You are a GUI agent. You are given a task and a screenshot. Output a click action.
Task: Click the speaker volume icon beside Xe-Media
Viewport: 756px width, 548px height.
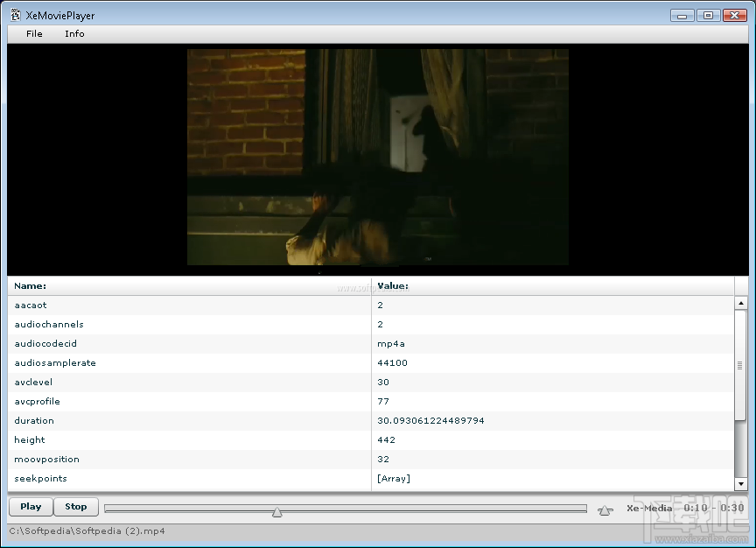coord(605,508)
